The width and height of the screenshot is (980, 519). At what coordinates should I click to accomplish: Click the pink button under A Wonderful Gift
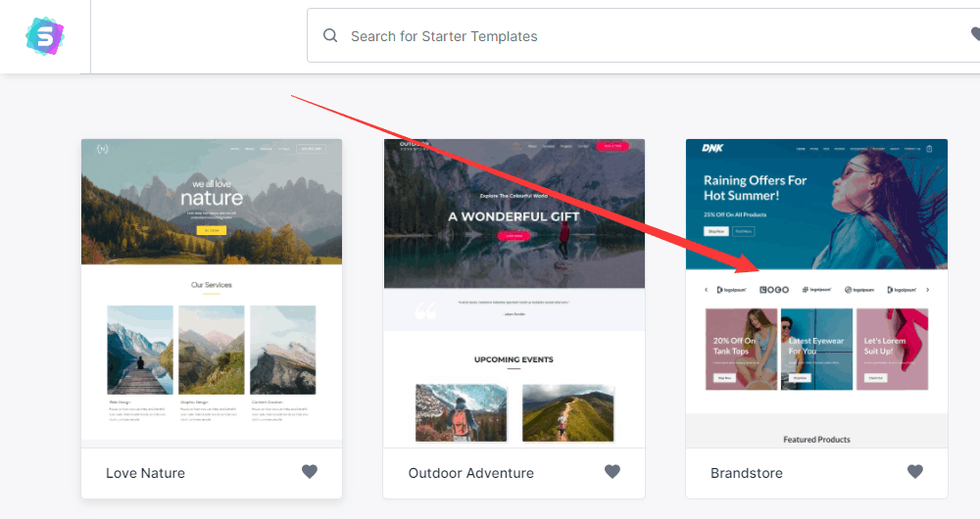(514, 235)
